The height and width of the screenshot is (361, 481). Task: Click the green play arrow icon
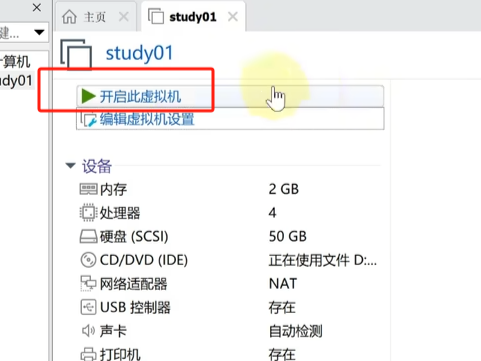[89, 96]
